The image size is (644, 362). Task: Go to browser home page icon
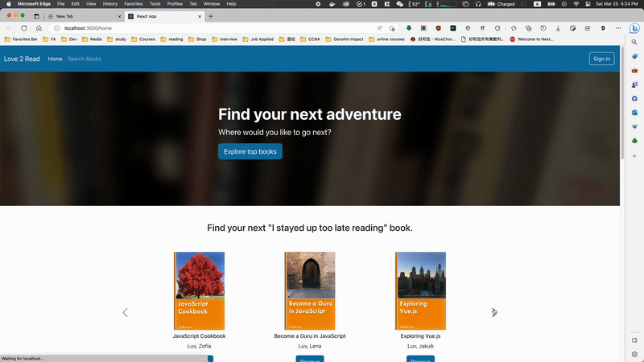click(x=39, y=28)
